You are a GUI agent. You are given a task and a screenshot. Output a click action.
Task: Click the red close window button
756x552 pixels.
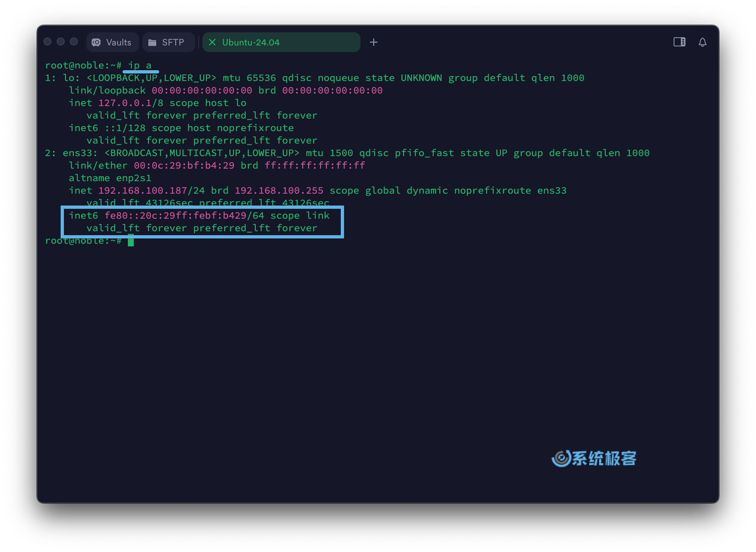pyautogui.click(x=47, y=41)
